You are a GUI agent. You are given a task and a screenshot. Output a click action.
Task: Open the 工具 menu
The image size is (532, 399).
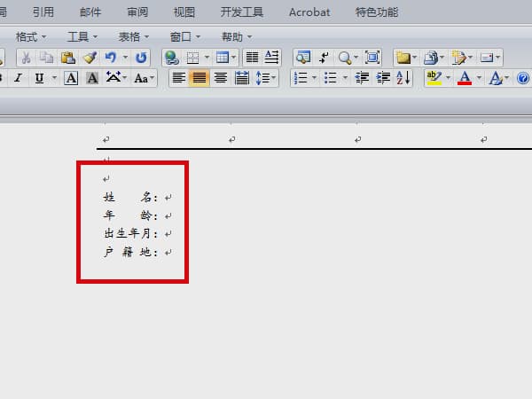pos(82,36)
